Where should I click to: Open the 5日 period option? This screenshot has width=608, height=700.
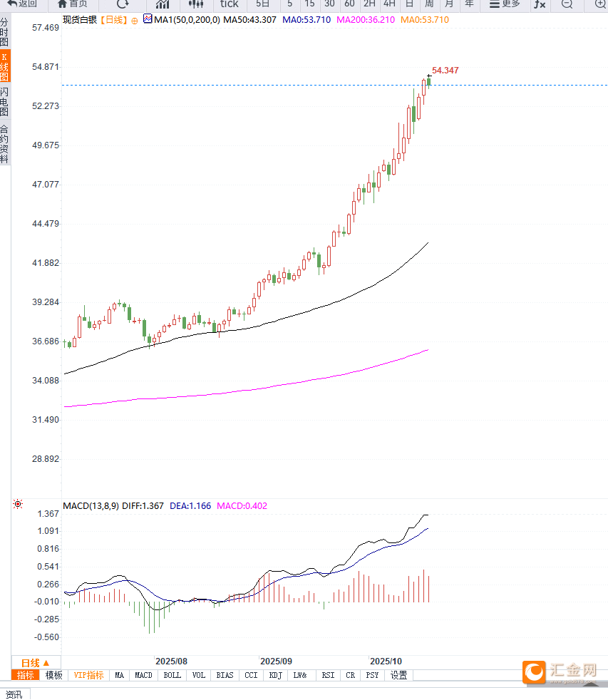point(262,4)
